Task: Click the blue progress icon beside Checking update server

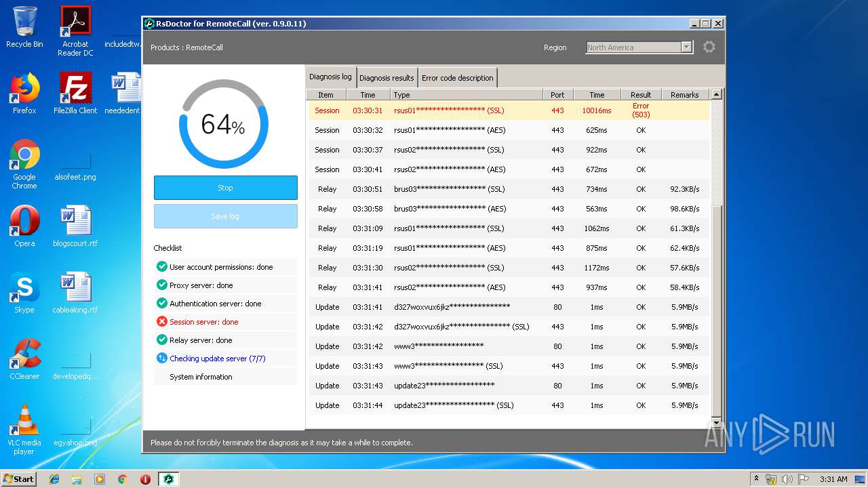Action: 161,358
